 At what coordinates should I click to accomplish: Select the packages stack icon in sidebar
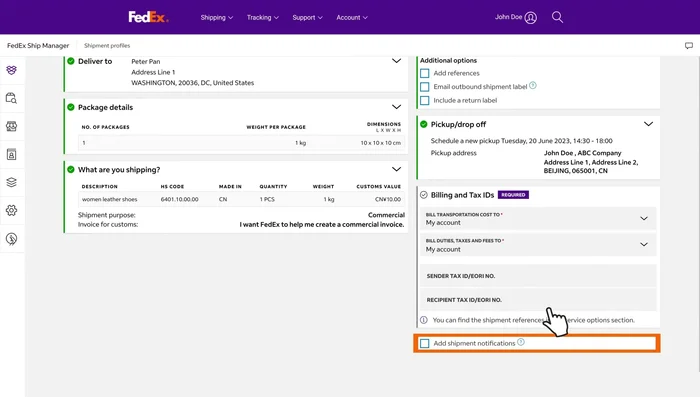[12, 70]
